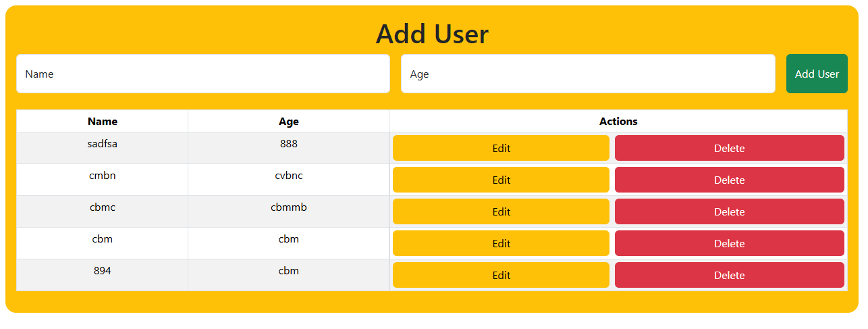
Task: Edit the user named sadfsa
Action: pos(501,148)
